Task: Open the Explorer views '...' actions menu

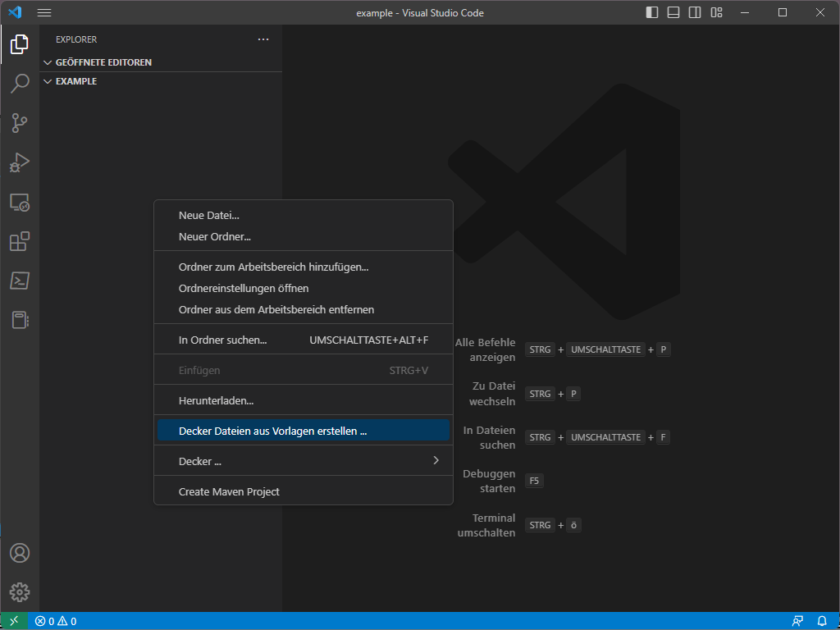Action: coord(263,39)
